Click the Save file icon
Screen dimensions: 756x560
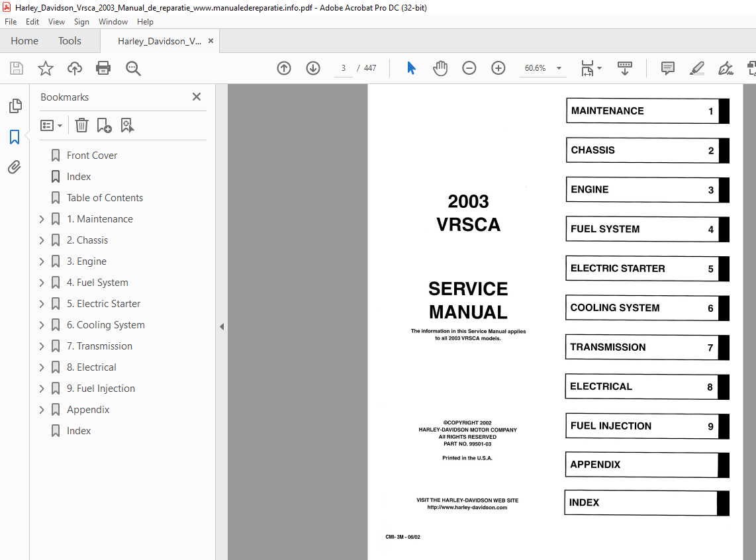[x=17, y=68]
